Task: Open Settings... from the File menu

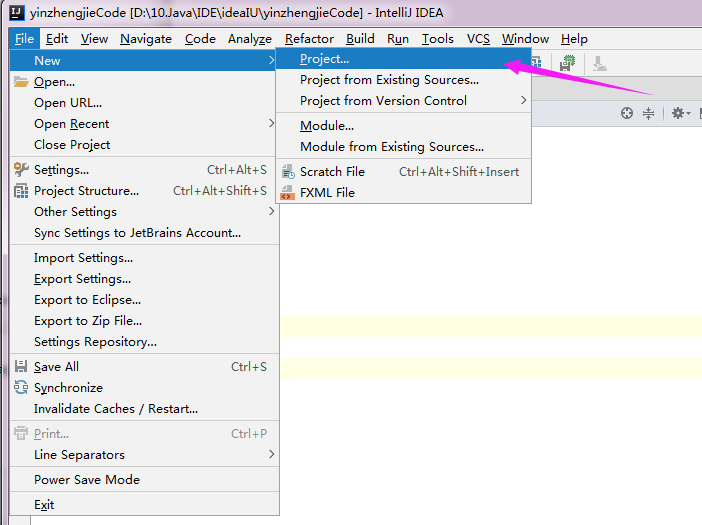Action: click(x=144, y=170)
